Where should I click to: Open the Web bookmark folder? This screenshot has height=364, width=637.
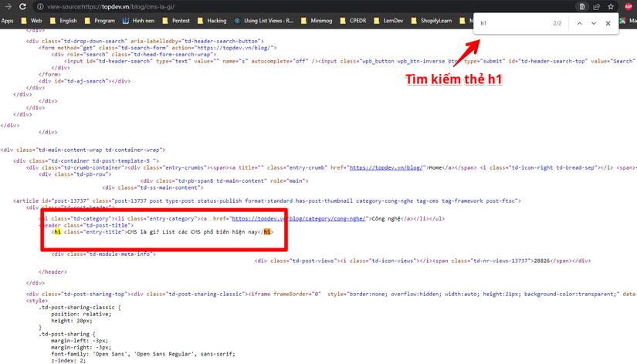[x=32, y=21]
